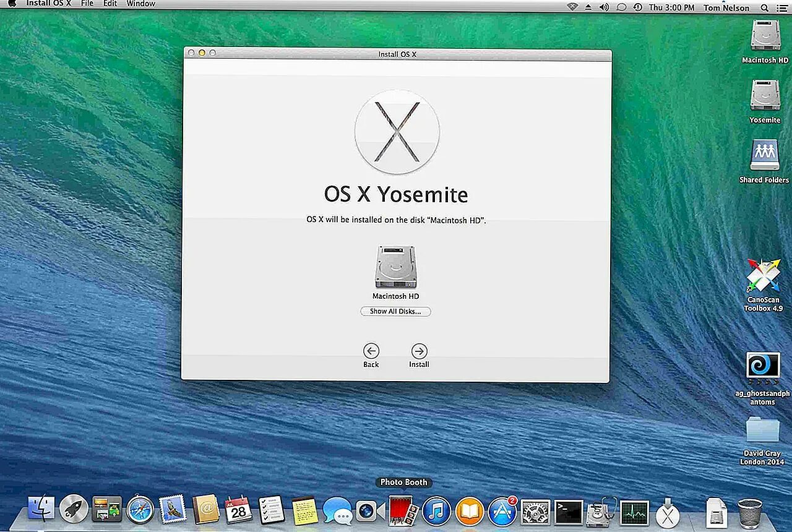Go Back in the installer
This screenshot has width=792, height=532.
(x=371, y=351)
